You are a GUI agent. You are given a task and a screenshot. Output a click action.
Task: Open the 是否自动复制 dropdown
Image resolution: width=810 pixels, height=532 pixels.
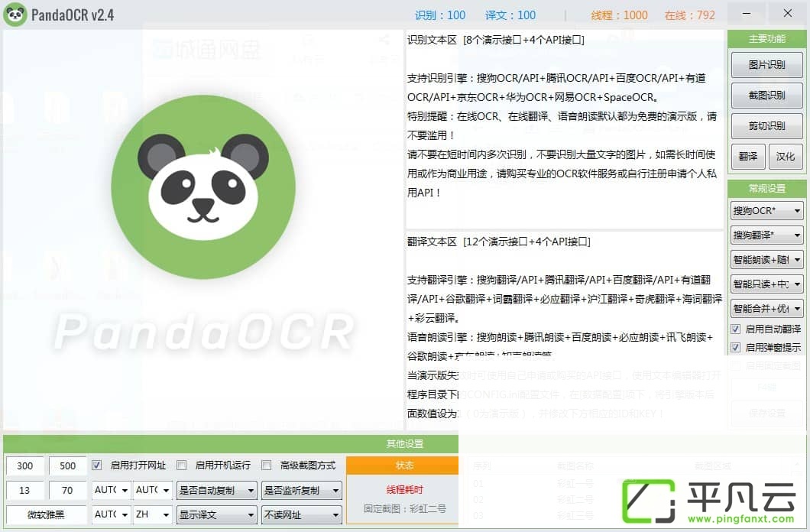pos(216,490)
